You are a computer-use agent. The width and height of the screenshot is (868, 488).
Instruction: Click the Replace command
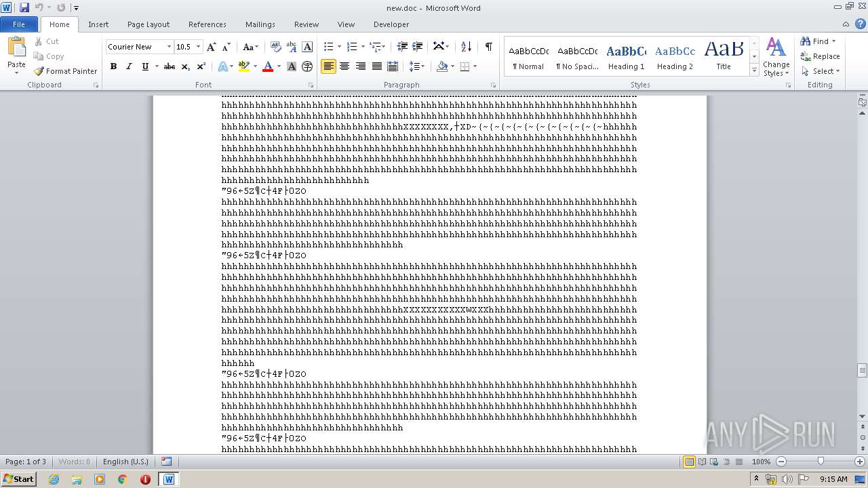tap(820, 56)
